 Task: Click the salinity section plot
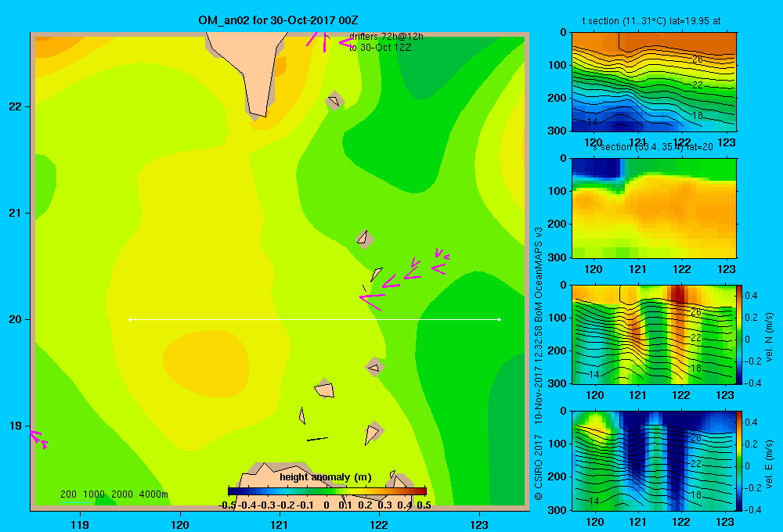(654, 208)
